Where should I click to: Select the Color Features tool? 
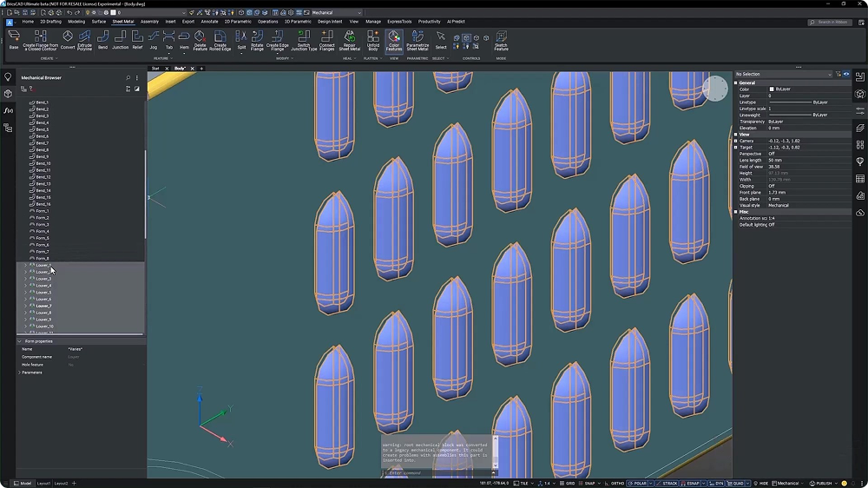tap(394, 40)
